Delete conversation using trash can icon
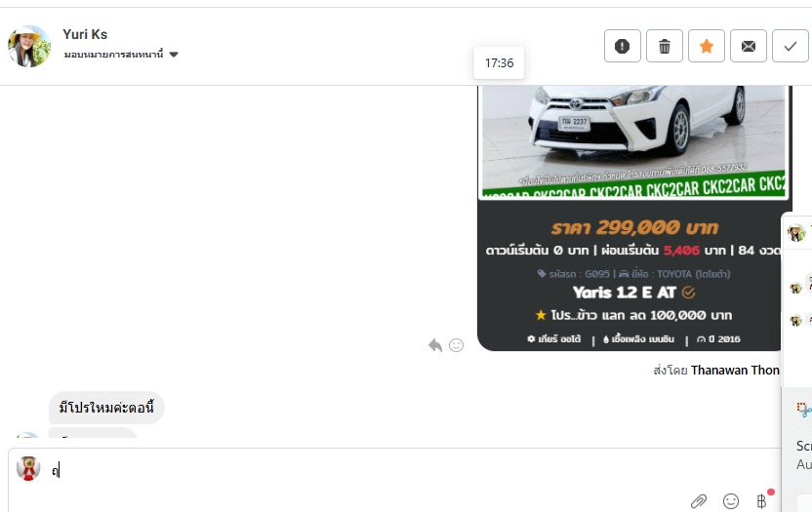Viewport: 812px width, 512px height. [x=665, y=46]
